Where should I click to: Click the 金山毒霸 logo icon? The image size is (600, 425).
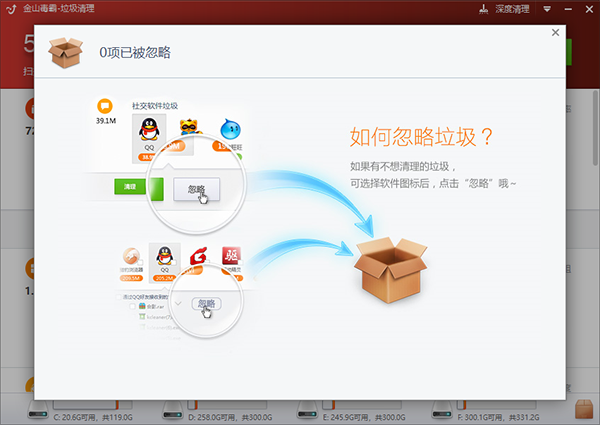pyautogui.click(x=11, y=9)
